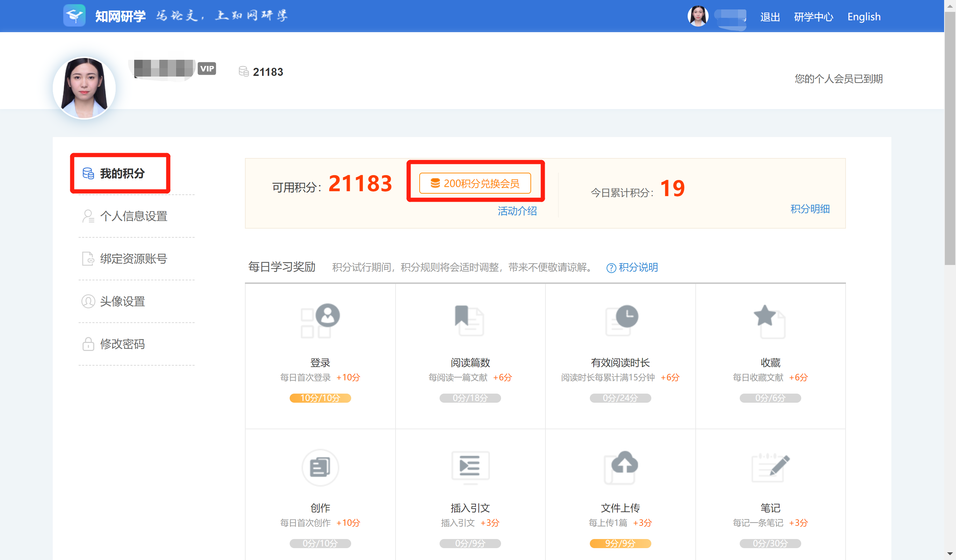956x560 pixels.
Task: Go to 修改密码 in the sidebar
Action: tap(122, 344)
